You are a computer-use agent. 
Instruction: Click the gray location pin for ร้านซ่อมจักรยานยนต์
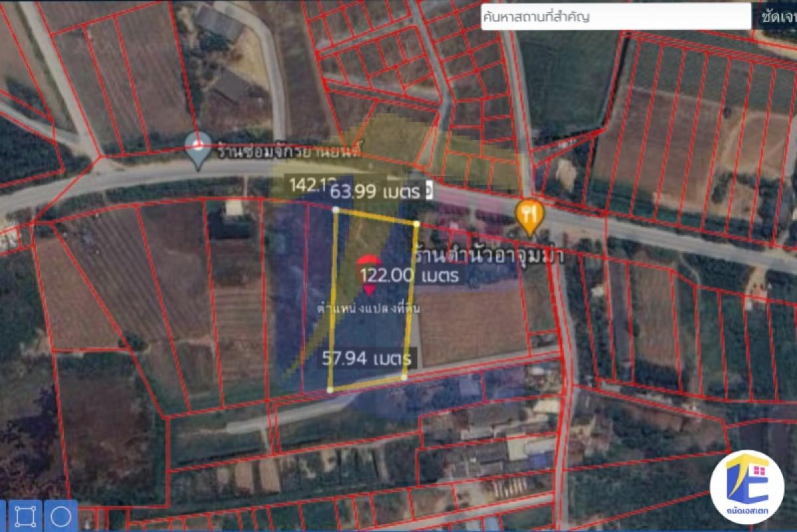pos(197,151)
